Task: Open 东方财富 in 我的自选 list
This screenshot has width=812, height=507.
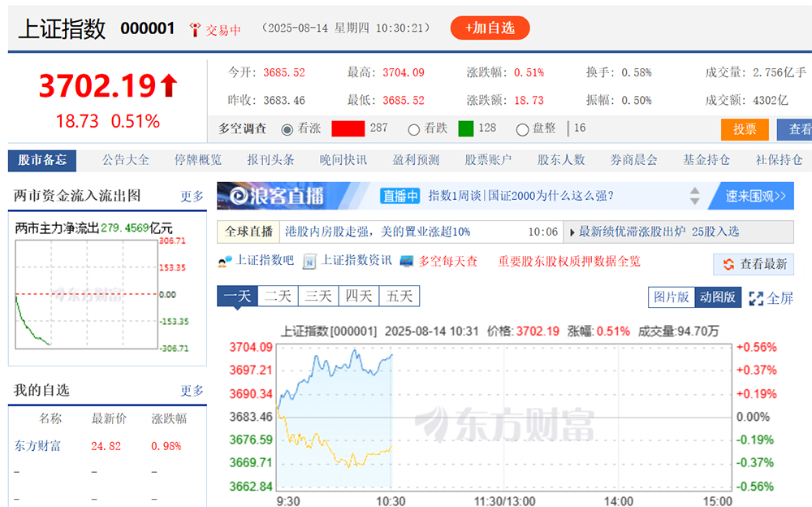Action: [x=37, y=446]
